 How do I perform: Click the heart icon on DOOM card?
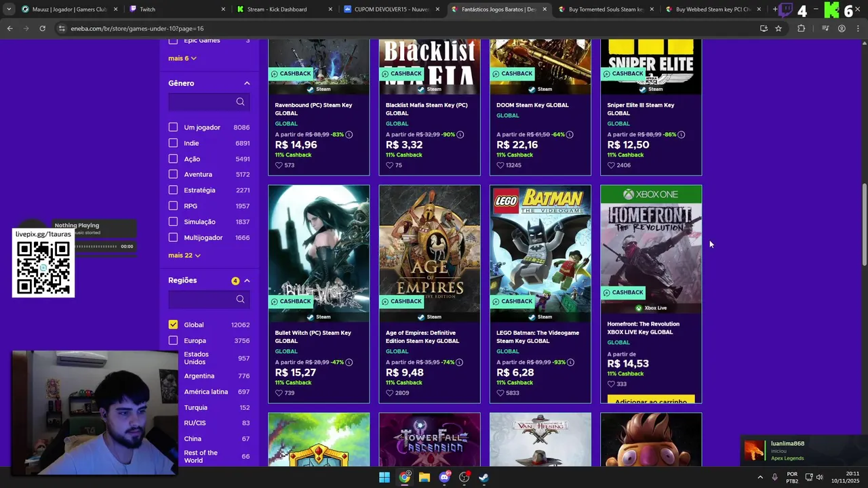pos(500,165)
